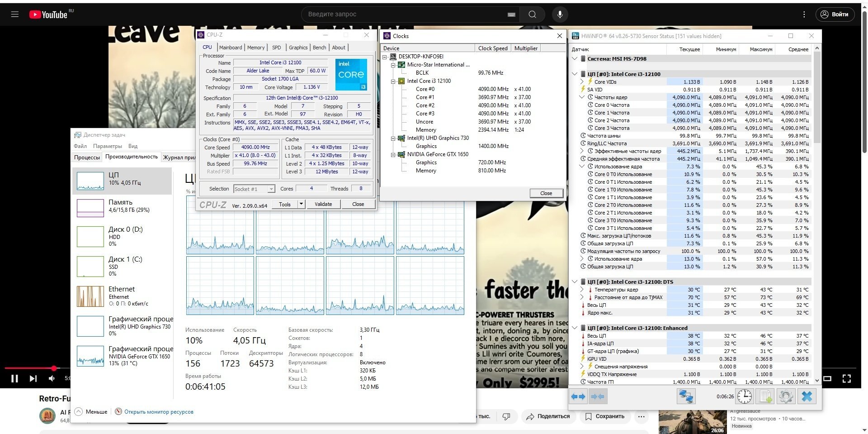Open YouTube settings three-dot menu
This screenshot has width=868, height=434.
pos(804,14)
